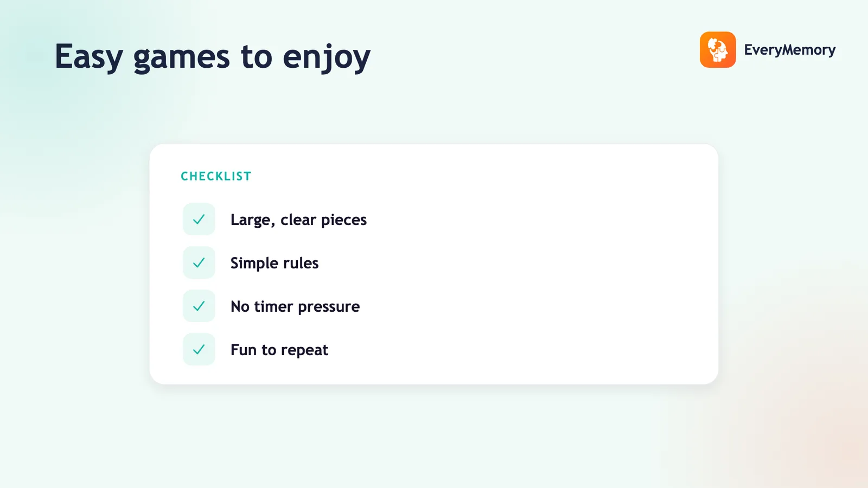Select the No timer pressure text
Viewport: 868px width, 488px height.
pos(295,306)
